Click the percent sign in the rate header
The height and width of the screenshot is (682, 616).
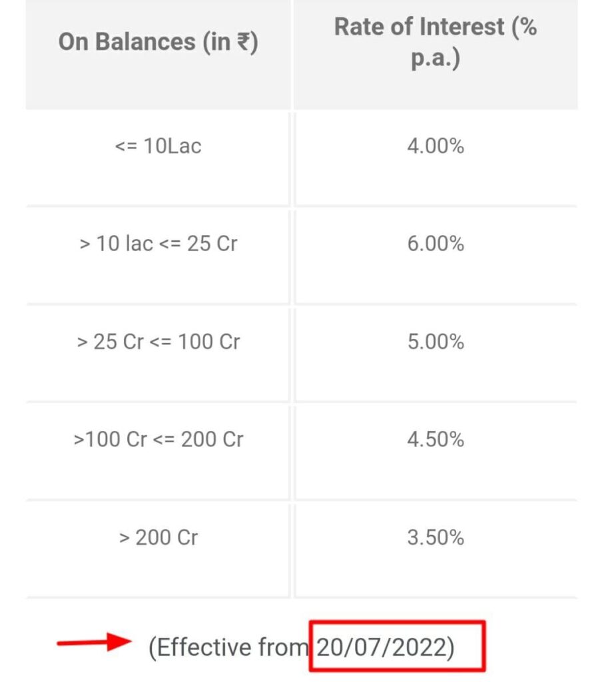click(x=527, y=27)
